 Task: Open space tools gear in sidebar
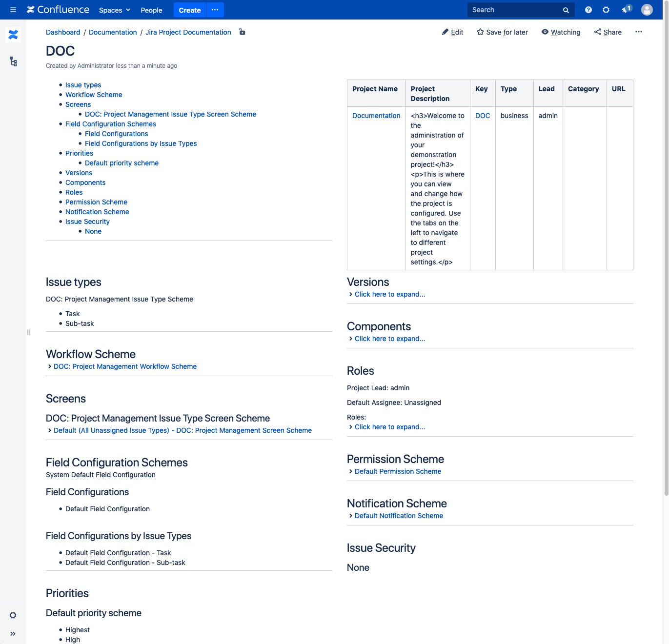(13, 615)
